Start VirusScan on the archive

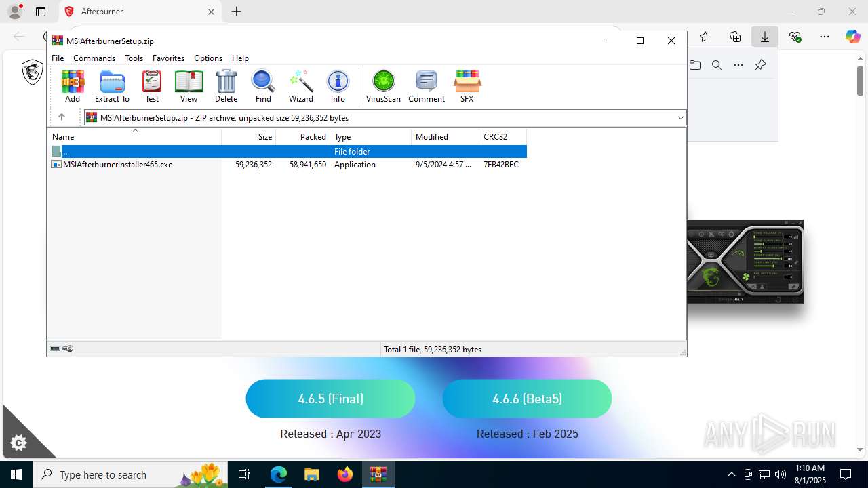click(x=383, y=86)
